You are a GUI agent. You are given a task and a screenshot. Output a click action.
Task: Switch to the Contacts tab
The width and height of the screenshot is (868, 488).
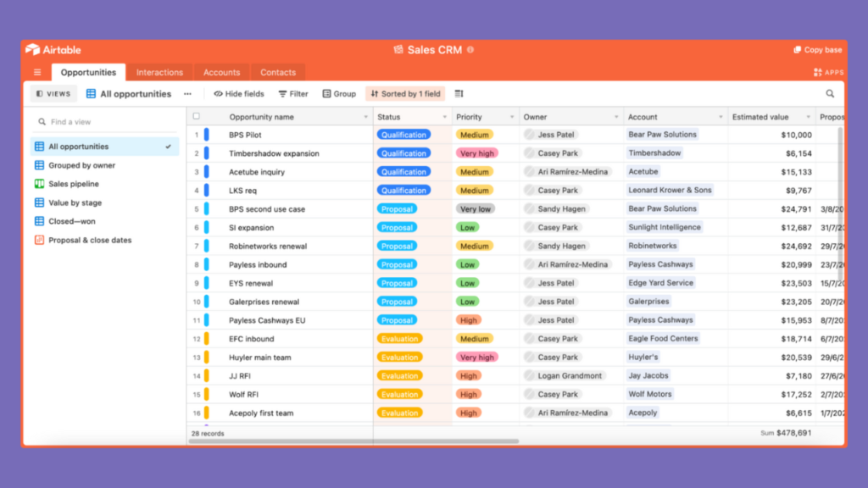(278, 73)
